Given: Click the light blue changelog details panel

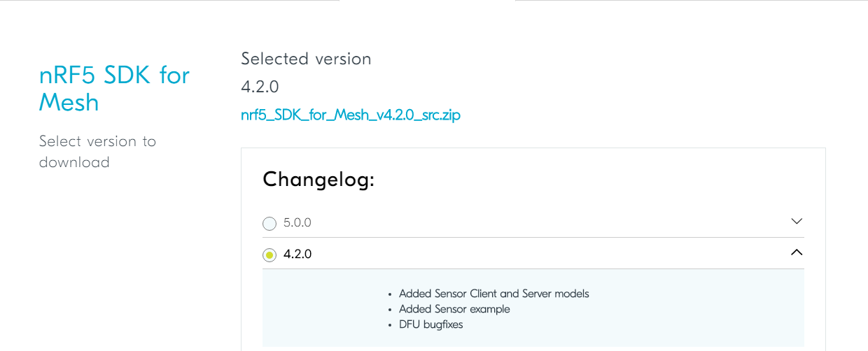Looking at the screenshot, I should [x=533, y=308].
